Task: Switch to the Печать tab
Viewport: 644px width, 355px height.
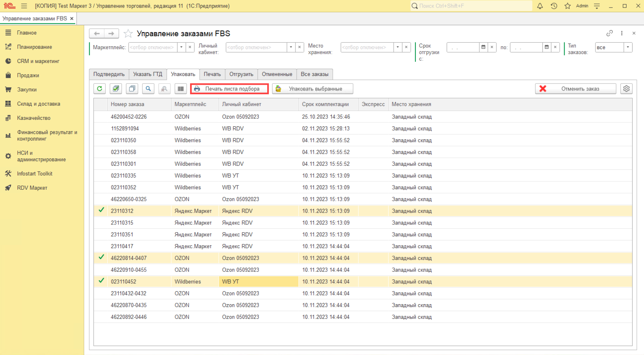Action: (x=212, y=74)
